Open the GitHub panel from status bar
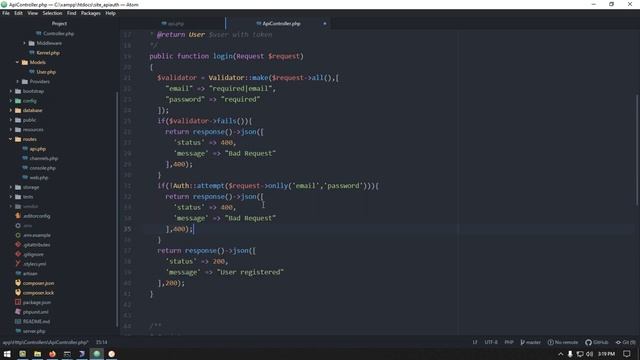The height and width of the screenshot is (360, 640). tap(597, 342)
